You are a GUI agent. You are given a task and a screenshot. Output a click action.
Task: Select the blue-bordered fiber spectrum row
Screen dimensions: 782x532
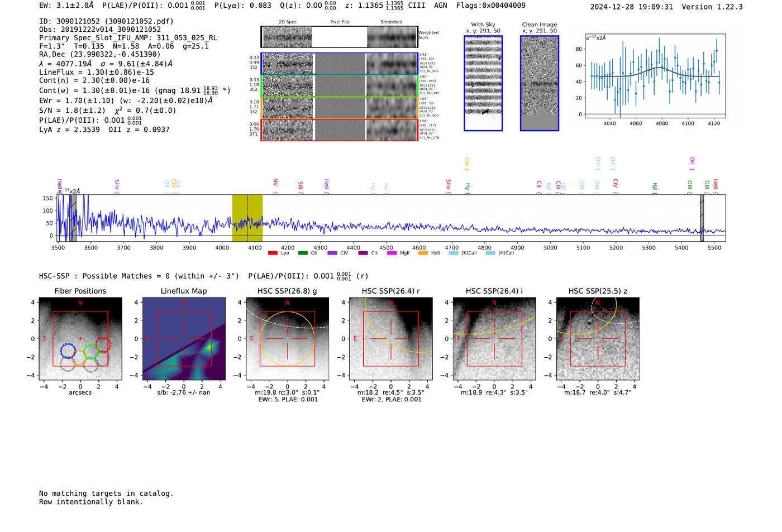click(340, 64)
